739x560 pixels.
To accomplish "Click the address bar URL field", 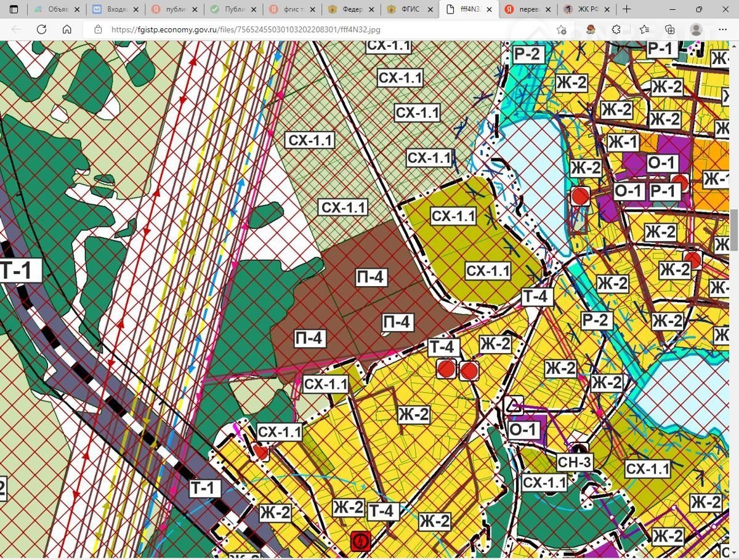I will [x=308, y=30].
